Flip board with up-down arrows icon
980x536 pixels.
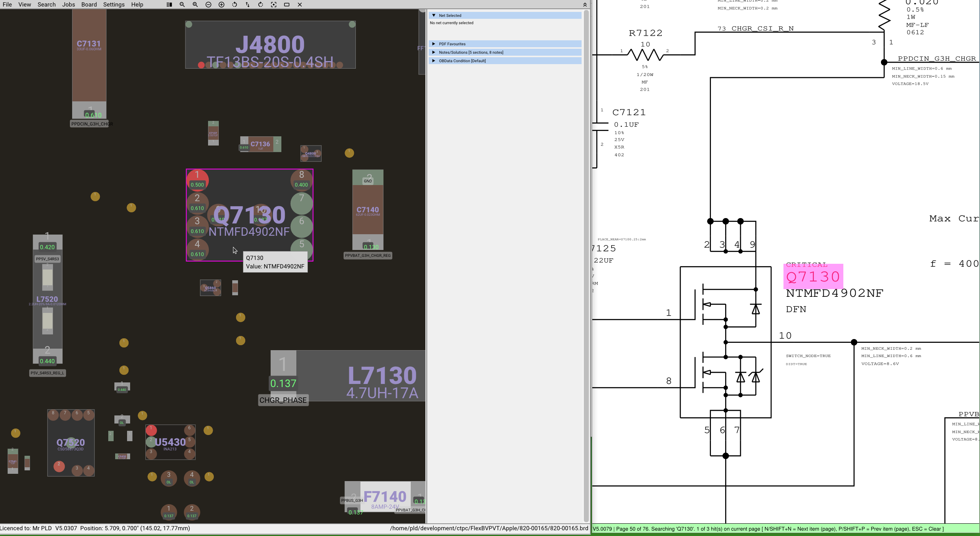[248, 5]
